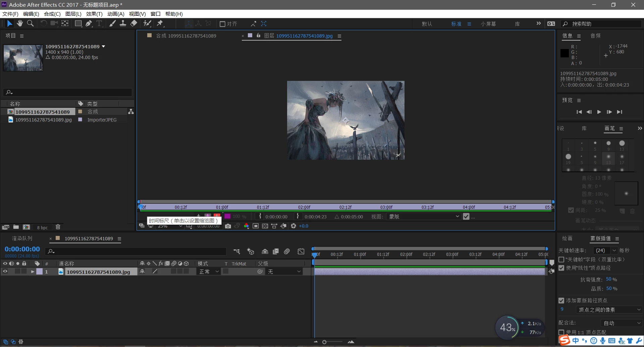Hide the 109951162787541089.jpg layer eye
This screenshot has height=347, width=644.
point(5,271)
